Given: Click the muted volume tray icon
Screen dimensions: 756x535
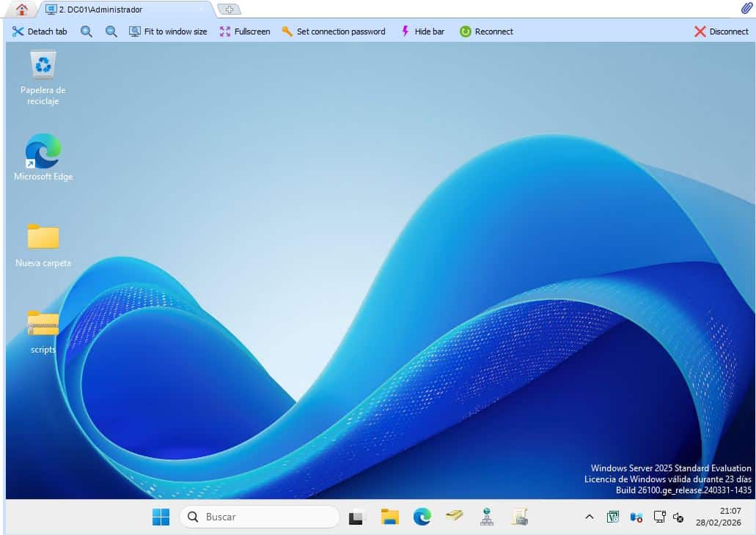Looking at the screenshot, I should coord(678,517).
